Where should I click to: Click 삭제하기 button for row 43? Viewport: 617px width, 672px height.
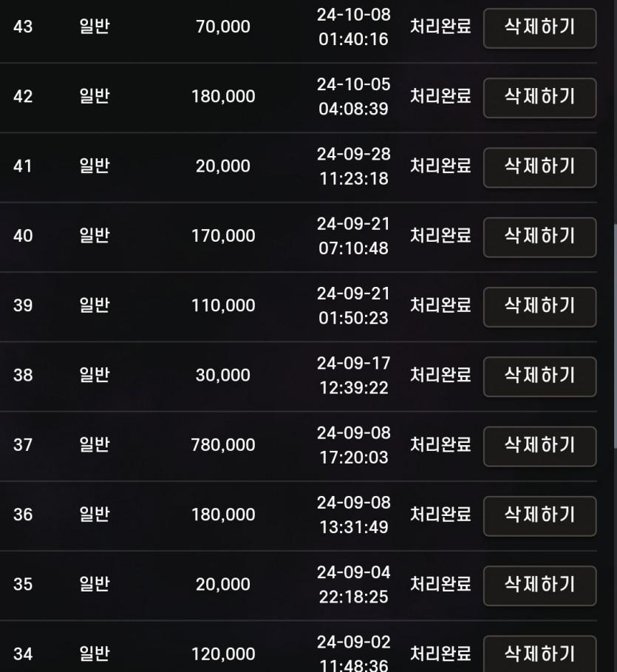pyautogui.click(x=539, y=28)
